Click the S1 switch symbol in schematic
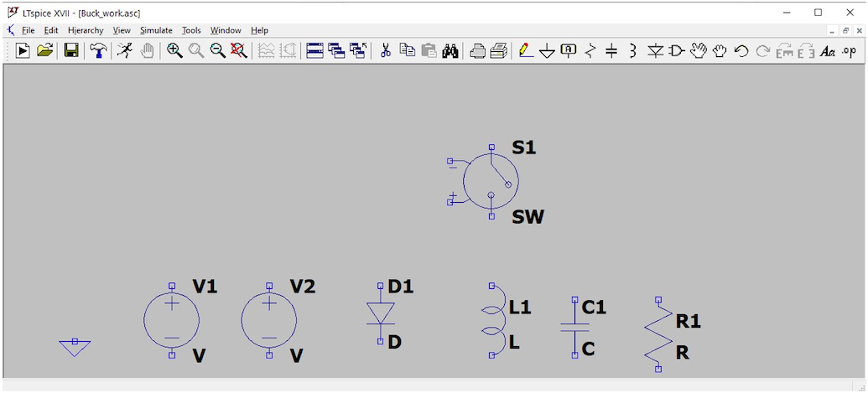The height and width of the screenshot is (393, 868). (x=491, y=181)
